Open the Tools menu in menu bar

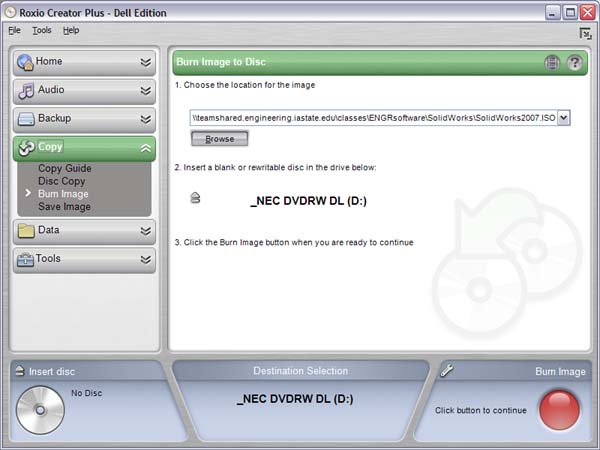[x=42, y=30]
